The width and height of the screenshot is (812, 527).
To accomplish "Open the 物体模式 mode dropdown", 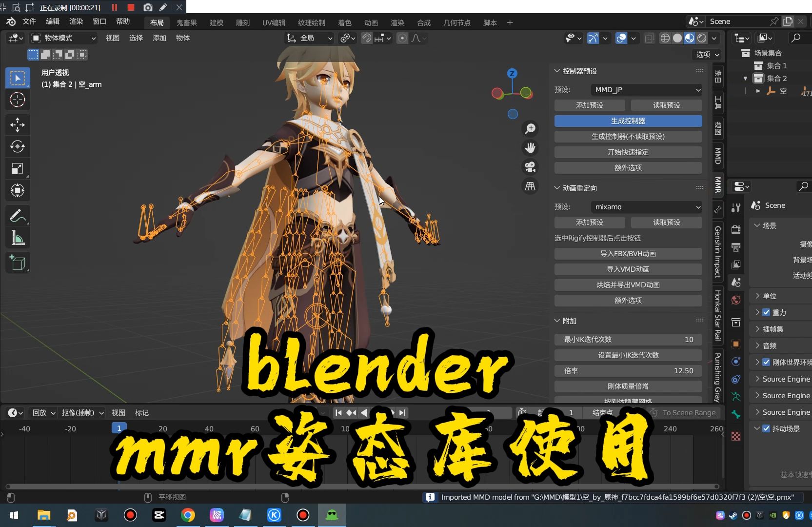I will click(63, 38).
